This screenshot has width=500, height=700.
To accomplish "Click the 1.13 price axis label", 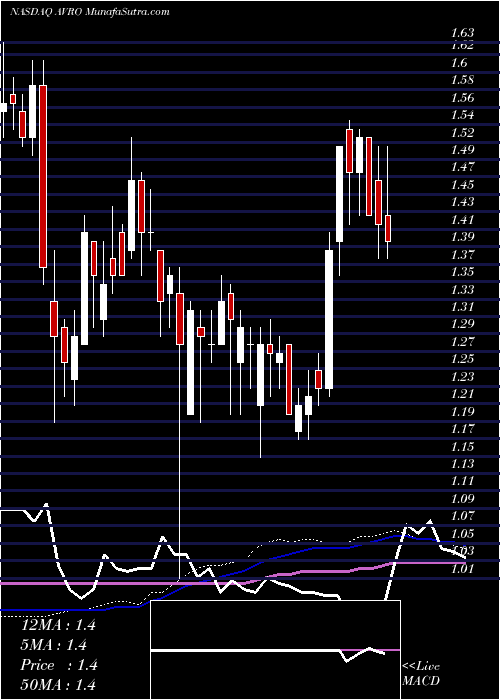I will [462, 463].
